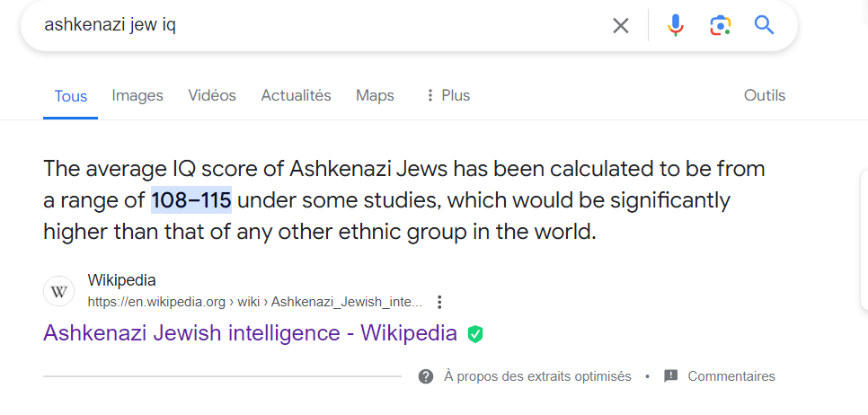This screenshot has width=868, height=415.
Task: Click the Commentaires feedback link
Action: pos(731,376)
